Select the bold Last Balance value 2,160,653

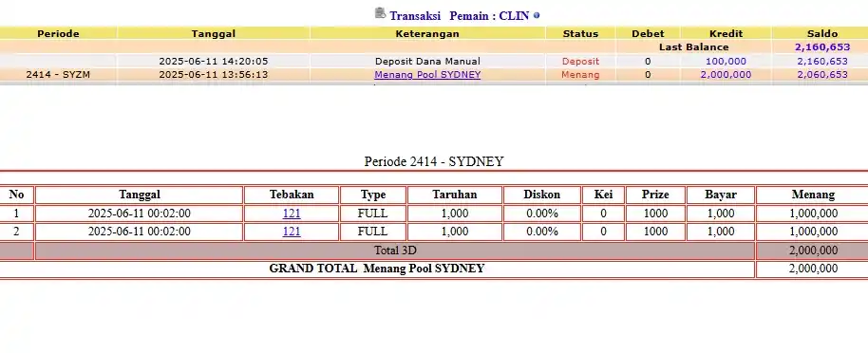pos(822,47)
